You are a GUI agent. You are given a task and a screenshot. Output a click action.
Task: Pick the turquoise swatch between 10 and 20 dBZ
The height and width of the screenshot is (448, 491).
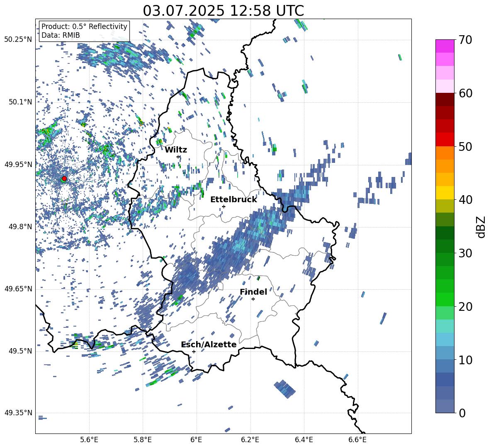tap(445, 326)
